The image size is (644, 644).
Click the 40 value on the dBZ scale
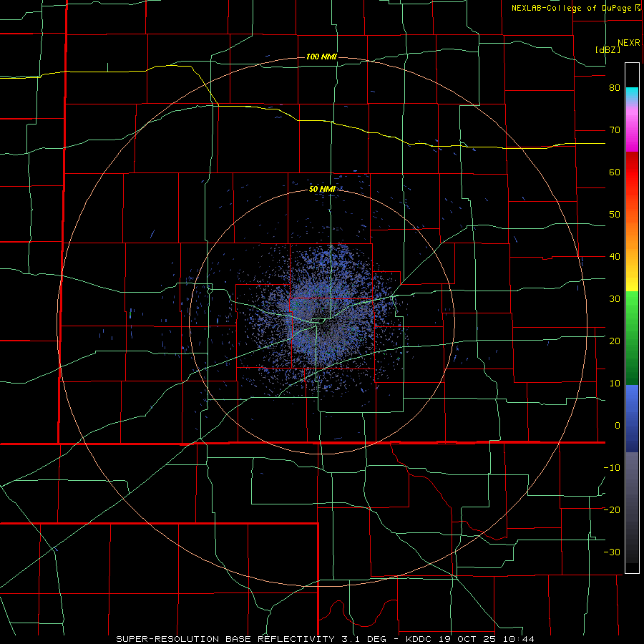[x=615, y=257]
